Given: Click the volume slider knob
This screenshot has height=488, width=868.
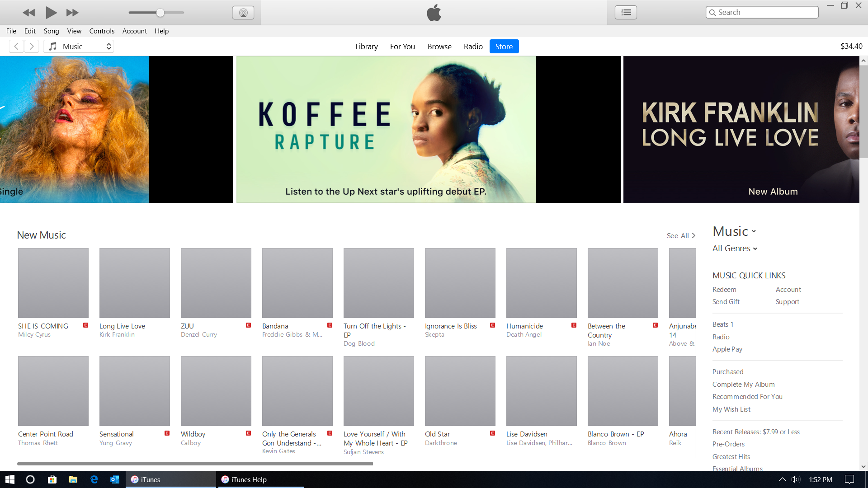Looking at the screenshot, I should click(160, 13).
